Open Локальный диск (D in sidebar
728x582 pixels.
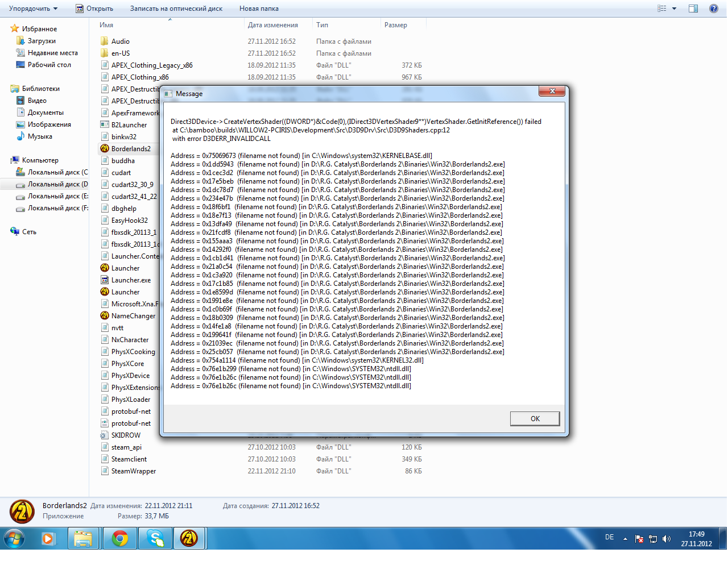(57, 184)
